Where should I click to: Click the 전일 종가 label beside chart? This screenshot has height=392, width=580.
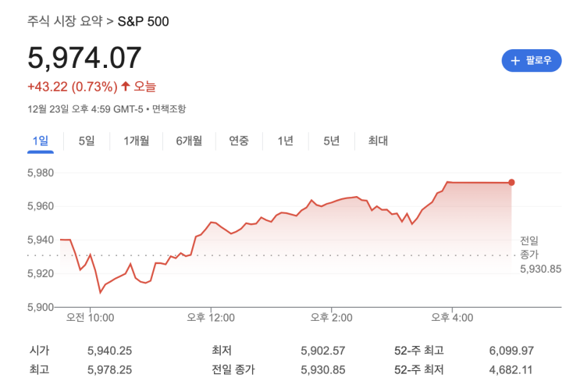(x=529, y=248)
